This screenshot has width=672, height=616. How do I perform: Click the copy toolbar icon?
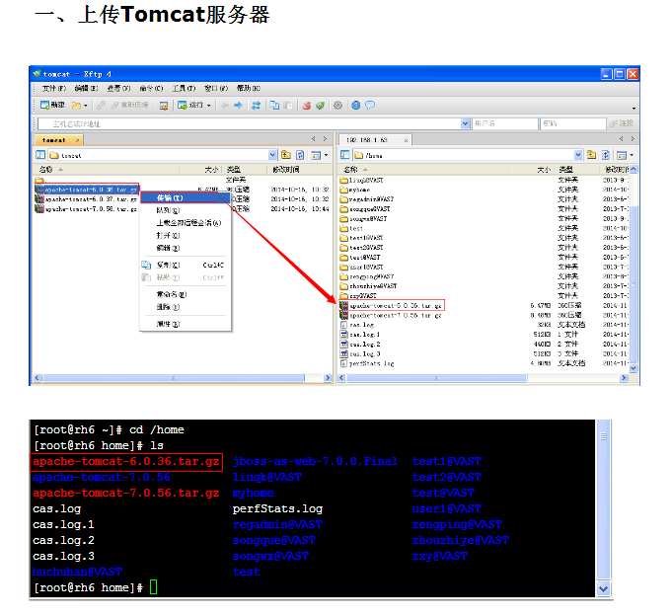tap(274, 105)
